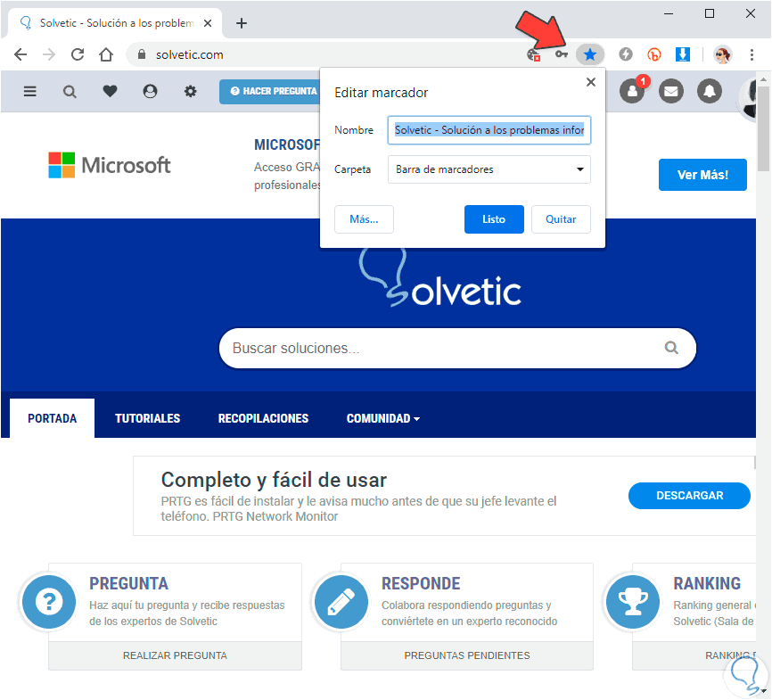Click the cookie blocked icon in address bar
This screenshot has width=772, height=700.
(533, 54)
